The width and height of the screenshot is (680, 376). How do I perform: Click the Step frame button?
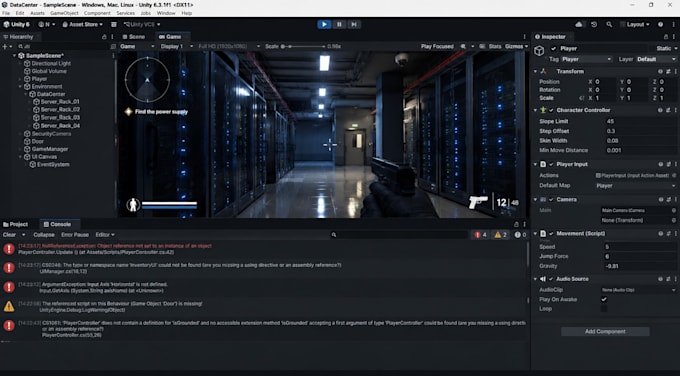354,24
